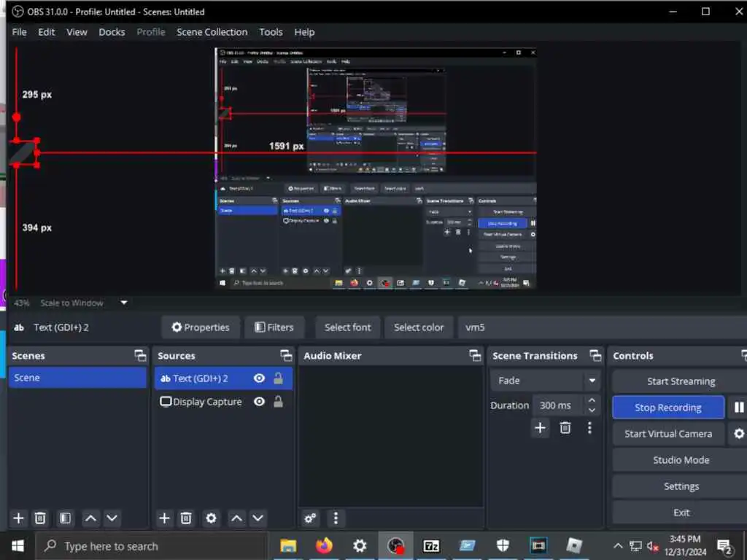Show hidden system tray icons

(x=617, y=545)
